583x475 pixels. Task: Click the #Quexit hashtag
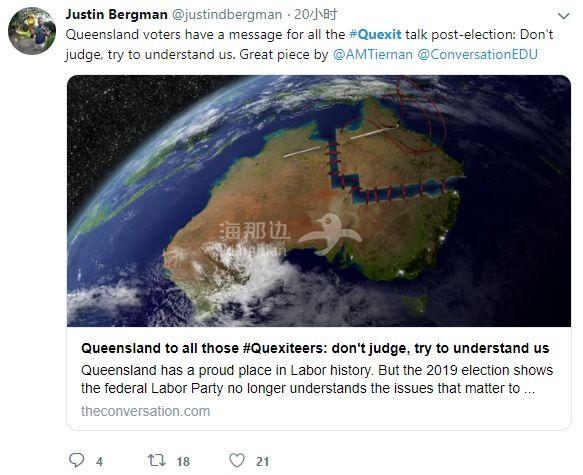coord(375,35)
